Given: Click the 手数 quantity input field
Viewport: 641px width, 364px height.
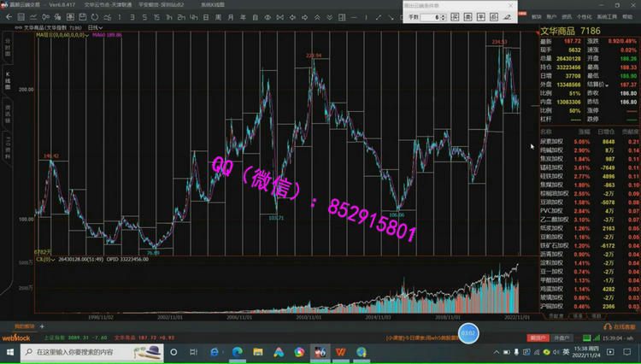Looking at the screenshot, I should 430,17.
